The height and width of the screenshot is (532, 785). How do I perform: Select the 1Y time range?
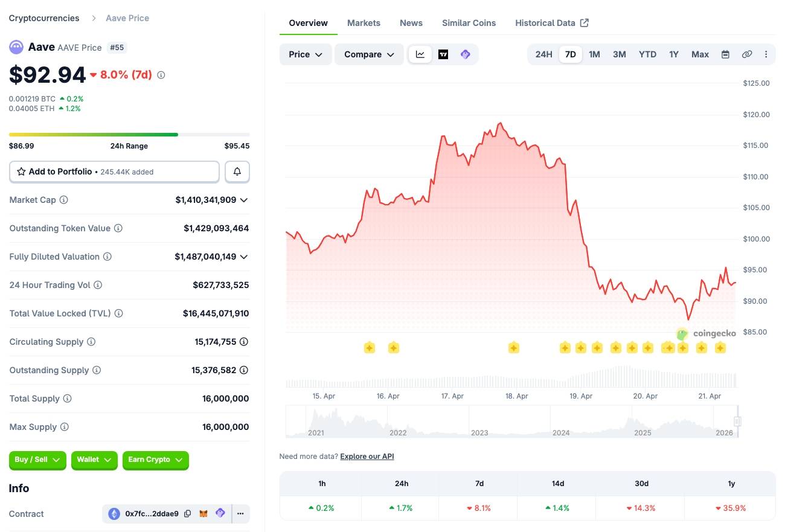[674, 54]
